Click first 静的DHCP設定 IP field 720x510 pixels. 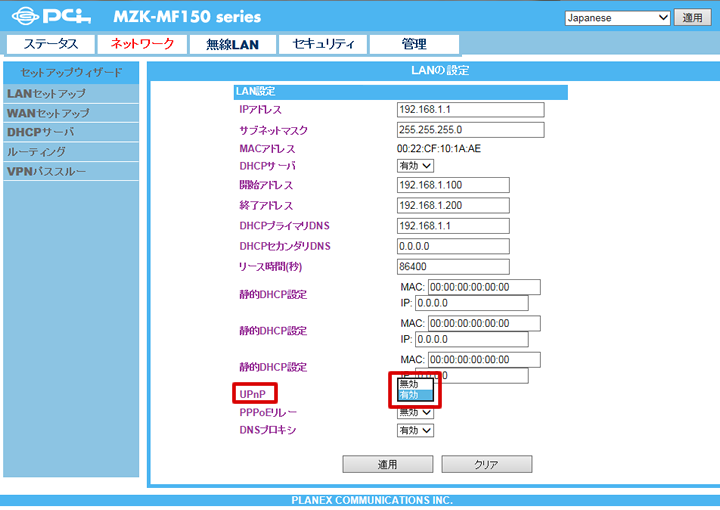472,303
